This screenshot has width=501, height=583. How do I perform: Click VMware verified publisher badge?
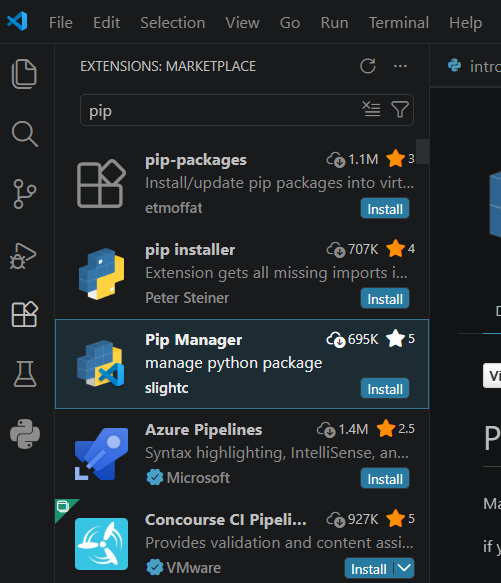154,567
